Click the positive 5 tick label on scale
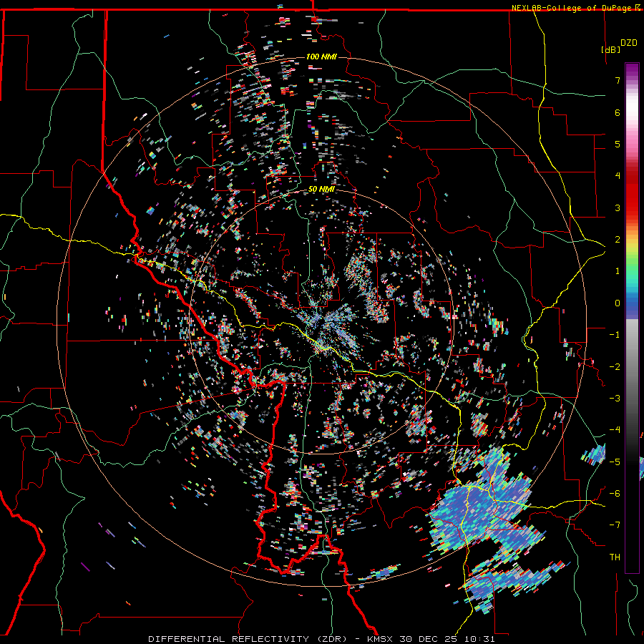644x644 pixels. point(618,144)
